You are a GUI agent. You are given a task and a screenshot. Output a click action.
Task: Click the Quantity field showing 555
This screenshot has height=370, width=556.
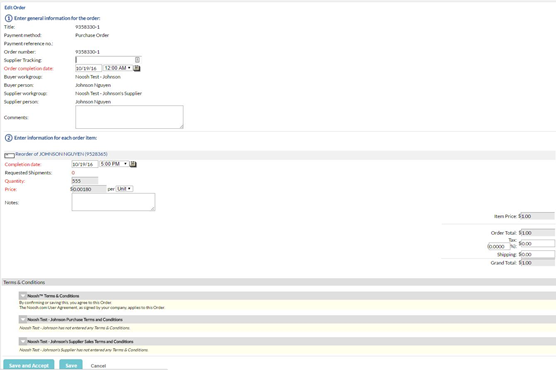click(85, 181)
